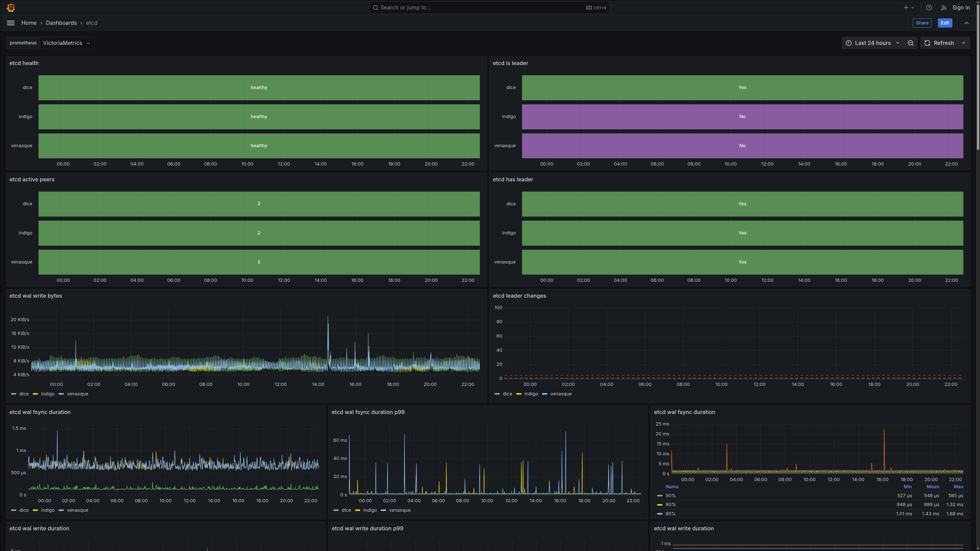Open the news feed RSS icon
980x551 pixels.
tap(944, 8)
